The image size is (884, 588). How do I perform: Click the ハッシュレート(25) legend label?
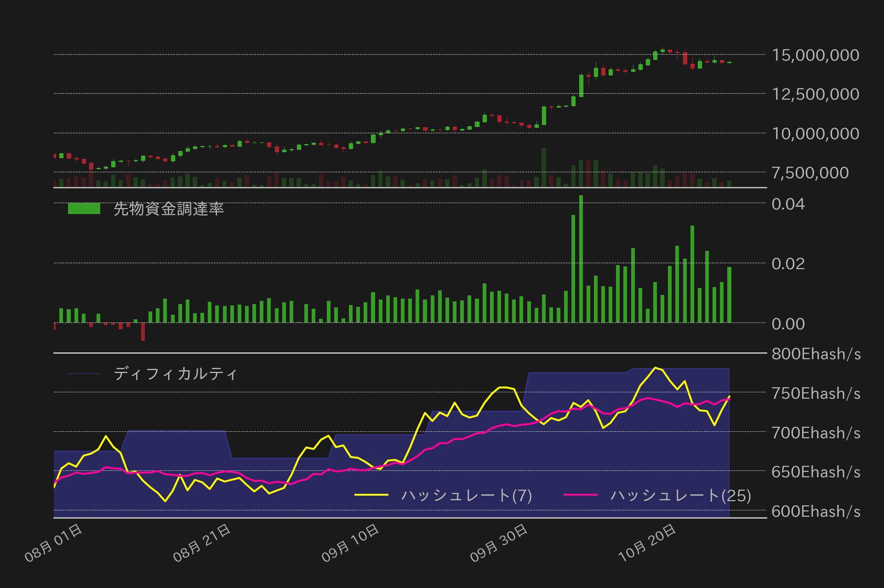pos(680,495)
